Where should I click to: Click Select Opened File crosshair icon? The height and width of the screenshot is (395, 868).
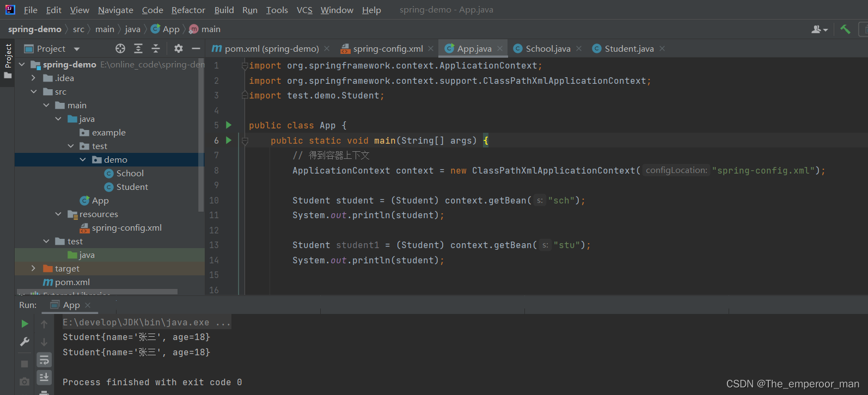[x=120, y=48]
